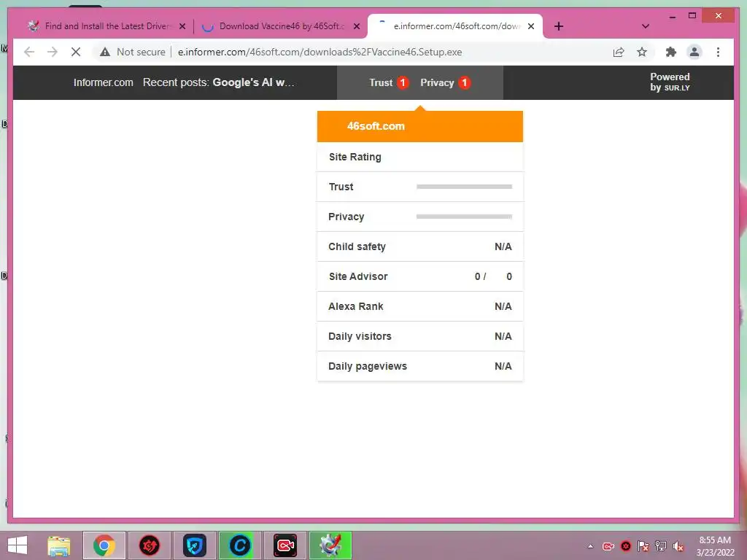Image resolution: width=747 pixels, height=560 pixels.
Task: Open the gear driver tool taskbar icon
Action: 330,545
